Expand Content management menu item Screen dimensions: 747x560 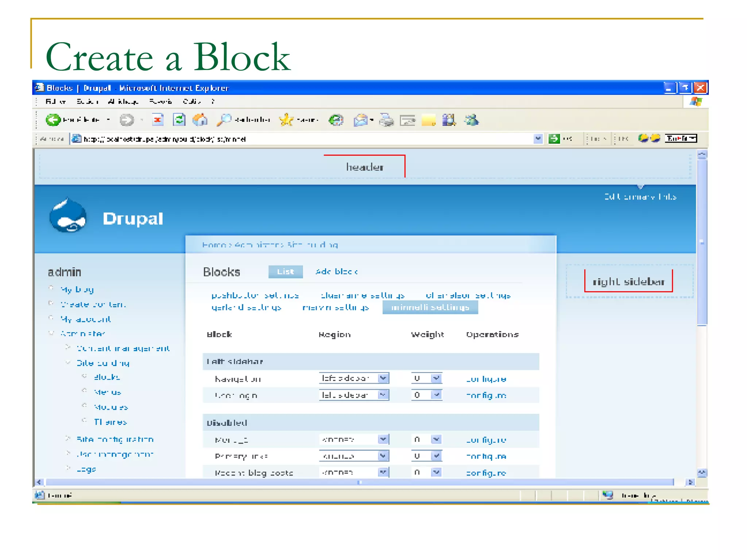[x=123, y=348]
